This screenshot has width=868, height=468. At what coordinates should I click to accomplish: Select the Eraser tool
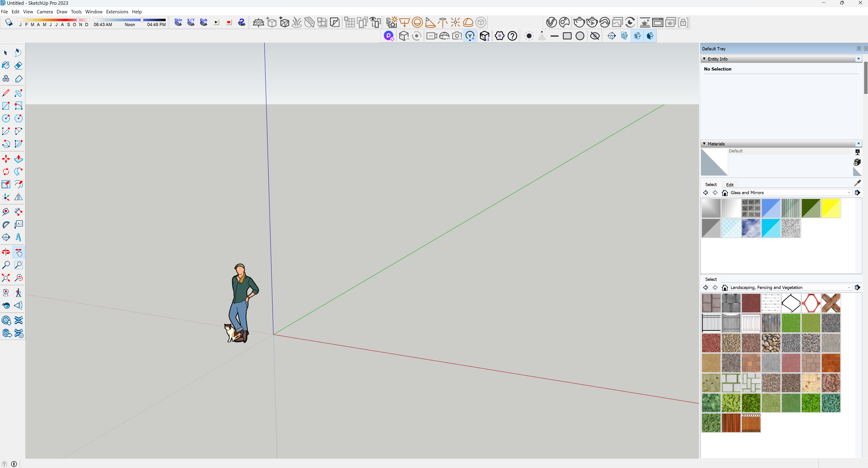click(18, 65)
